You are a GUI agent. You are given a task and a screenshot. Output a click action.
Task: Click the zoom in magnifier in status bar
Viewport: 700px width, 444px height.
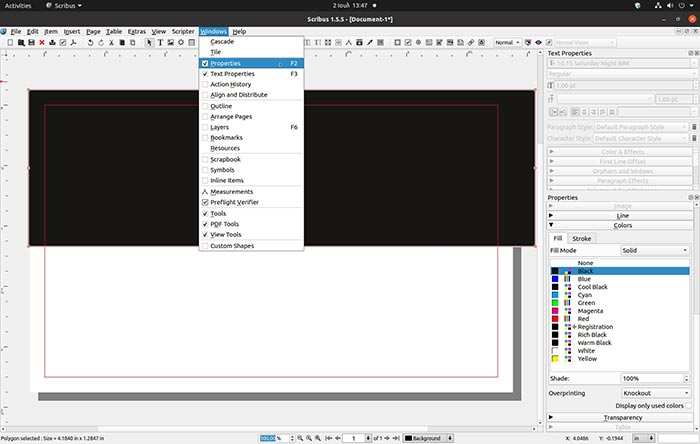point(318,438)
